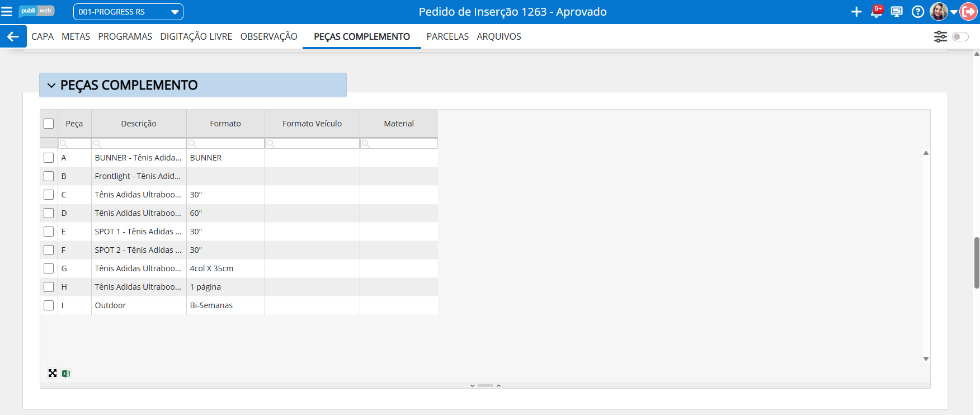The height and width of the screenshot is (415, 980).
Task: Toggle the switch next to the filter icon
Action: [960, 36]
